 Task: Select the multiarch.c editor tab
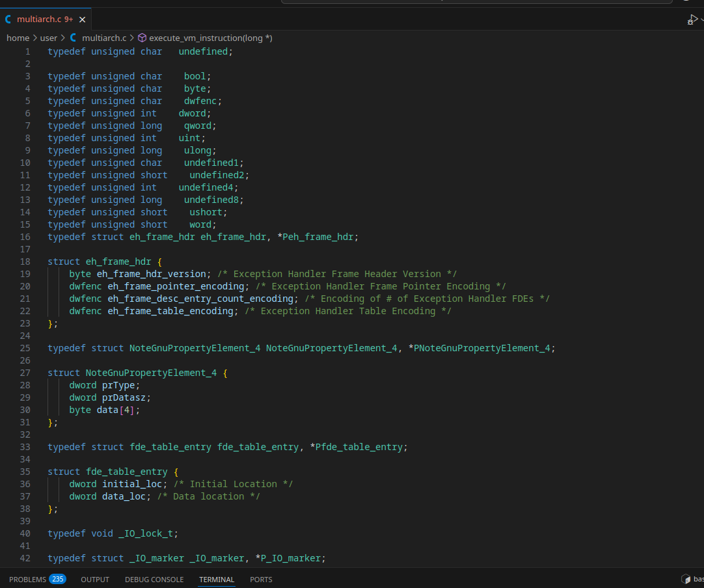click(x=46, y=20)
